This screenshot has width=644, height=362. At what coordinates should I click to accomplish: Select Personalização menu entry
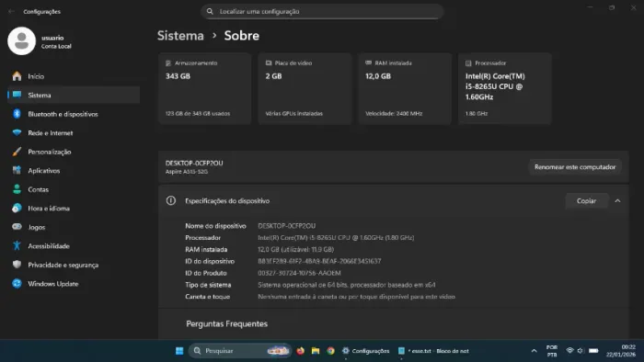point(74,152)
